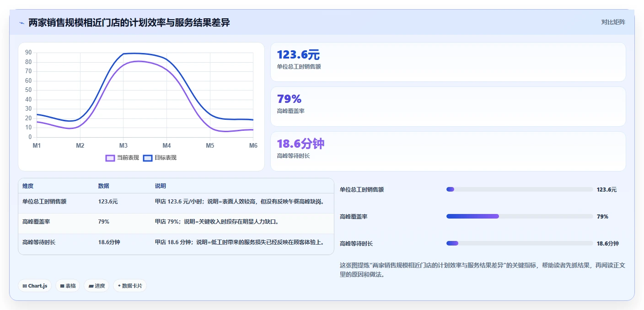Viewport: 644px width, 310px height.
Task: Select the 79% value in the metric card
Action: pyautogui.click(x=289, y=99)
